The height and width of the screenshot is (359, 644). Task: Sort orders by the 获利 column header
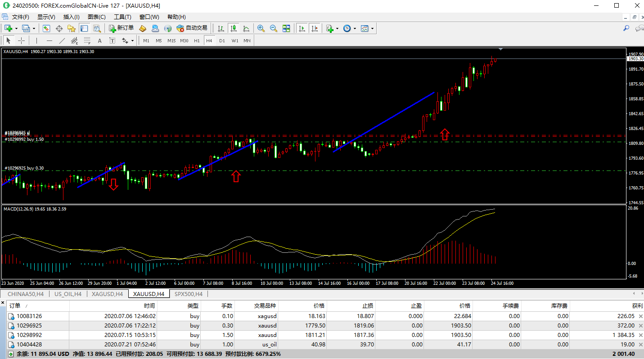tap(606, 306)
